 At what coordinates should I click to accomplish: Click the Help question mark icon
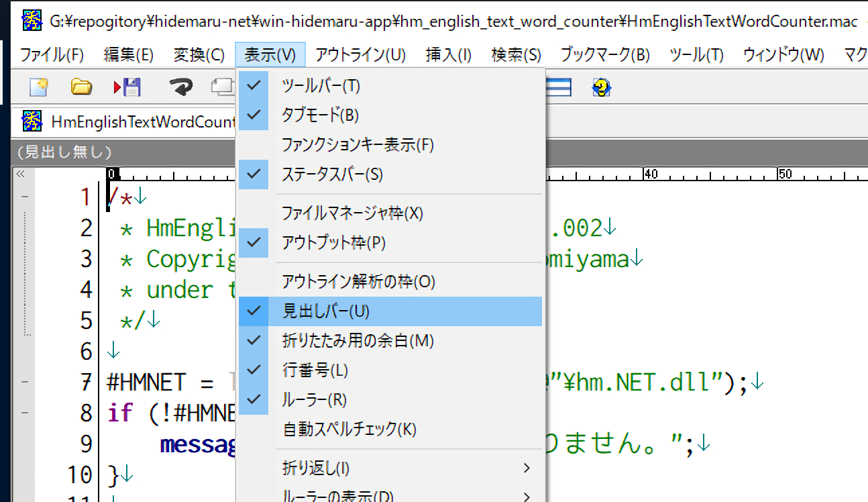[x=601, y=87]
